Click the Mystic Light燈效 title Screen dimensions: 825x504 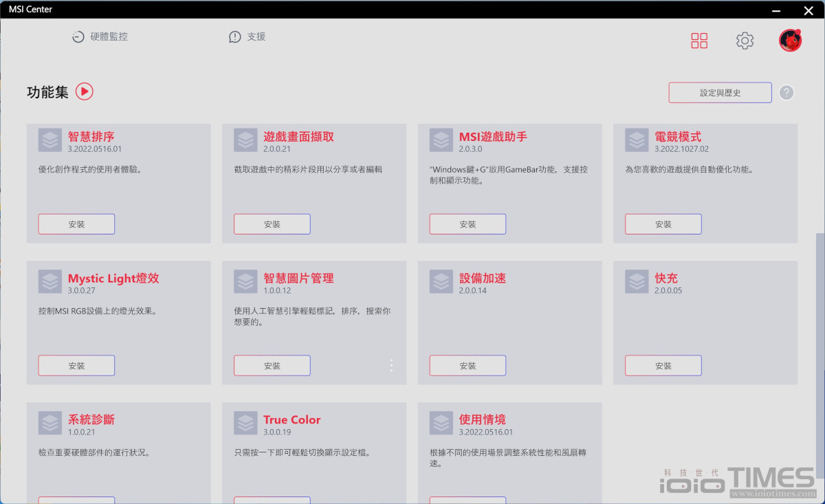click(x=113, y=278)
